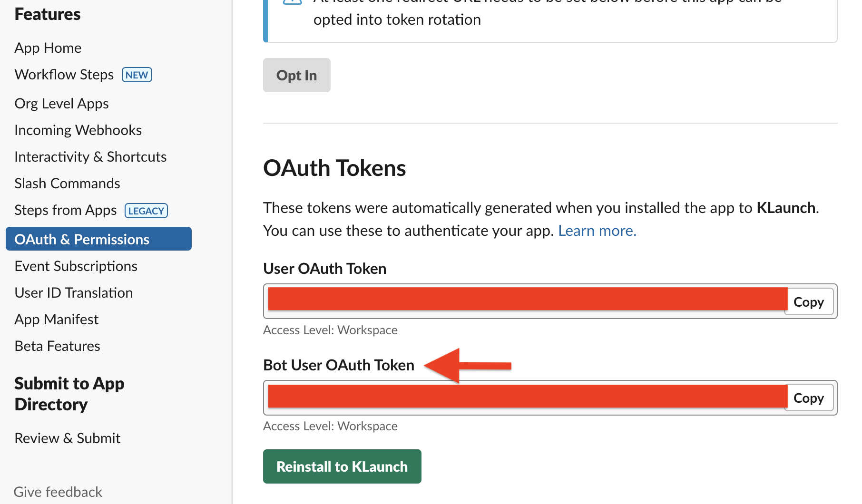Copy the Bot User OAuth Token
Image resolution: width=862 pixels, height=504 pixels.
pos(809,398)
